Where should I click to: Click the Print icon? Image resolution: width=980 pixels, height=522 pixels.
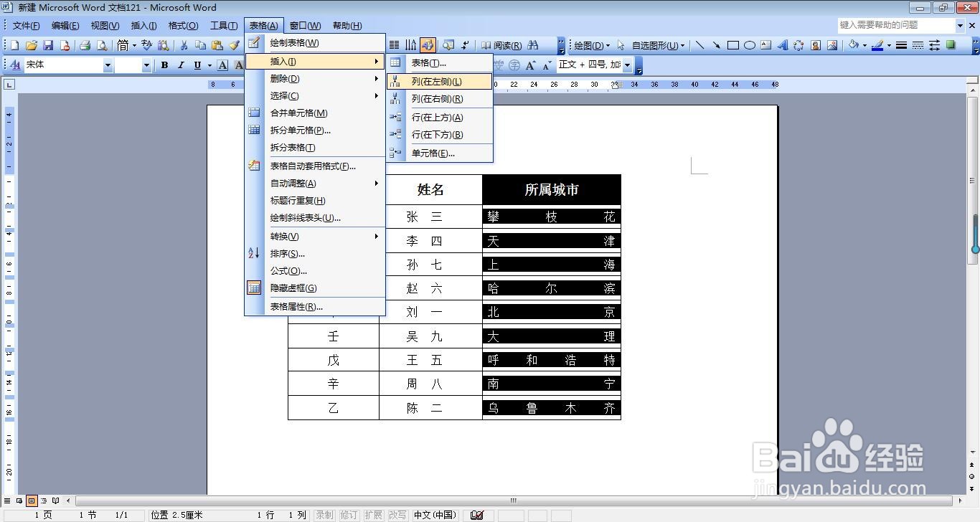85,45
